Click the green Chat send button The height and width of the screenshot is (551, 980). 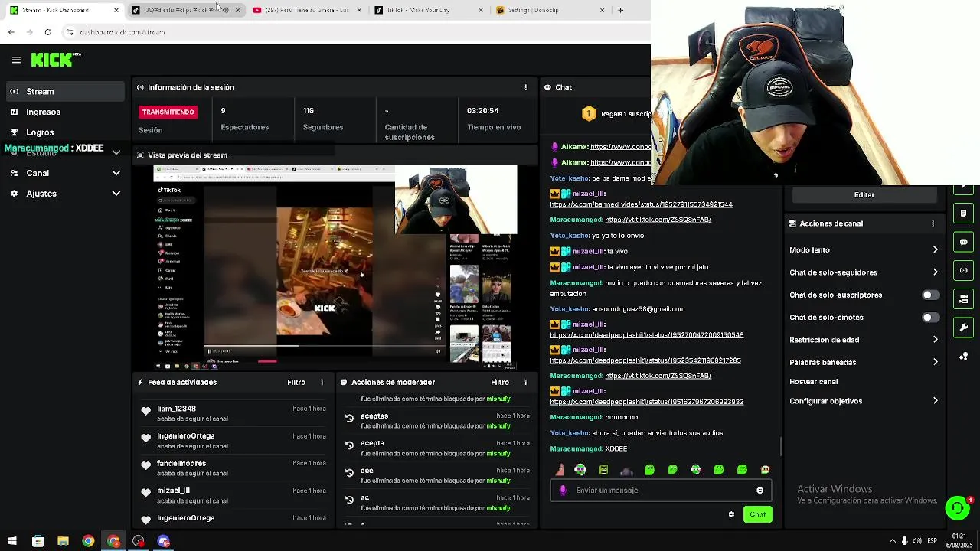(x=757, y=514)
